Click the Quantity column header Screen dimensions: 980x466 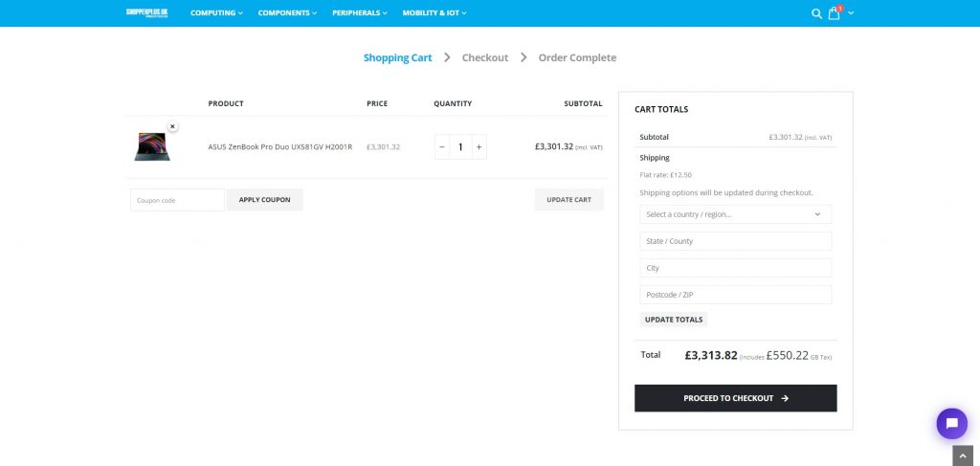click(453, 103)
